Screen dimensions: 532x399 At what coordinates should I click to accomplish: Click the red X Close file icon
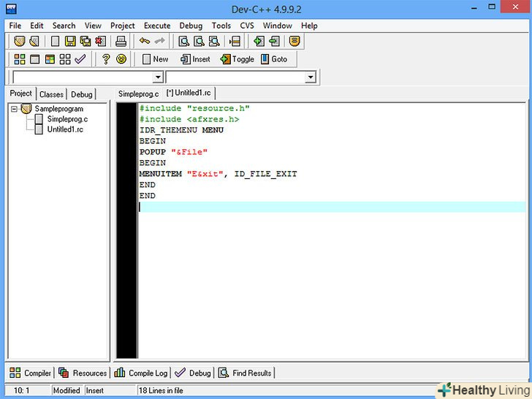click(100, 42)
